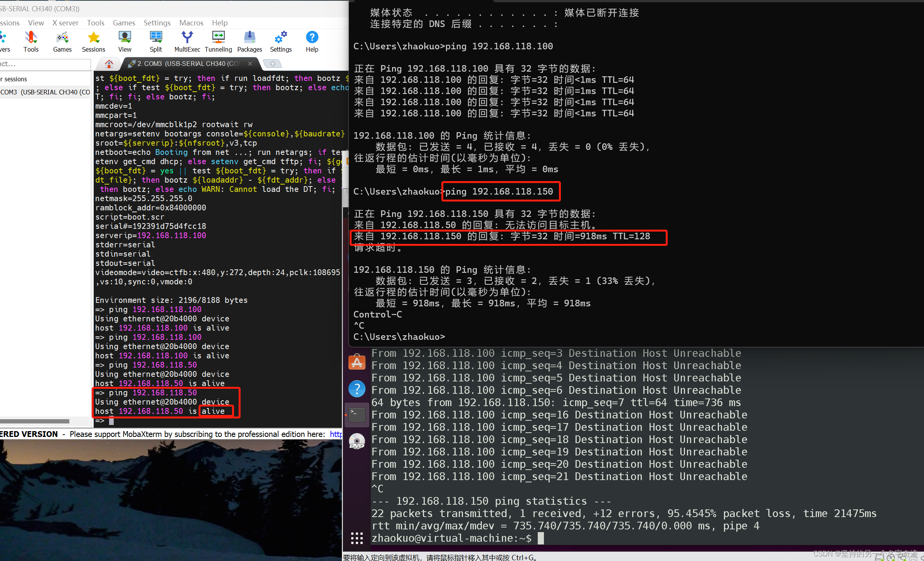This screenshot has height=561, width=924.
Task: Open the Sessions manager icon
Action: (93, 41)
